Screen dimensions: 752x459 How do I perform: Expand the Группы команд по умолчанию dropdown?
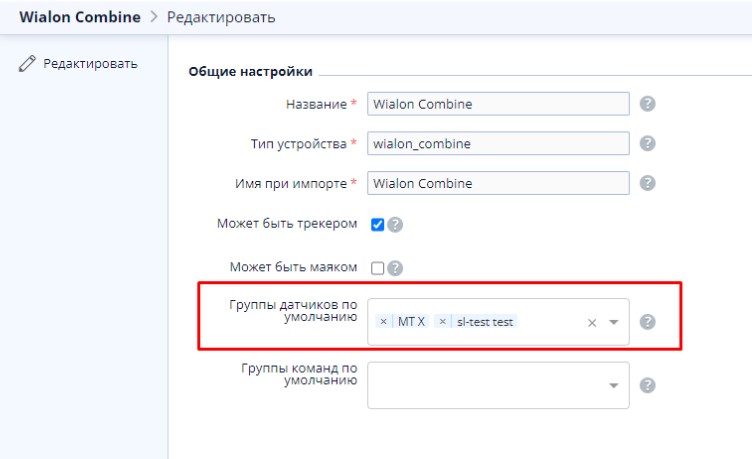(613, 386)
